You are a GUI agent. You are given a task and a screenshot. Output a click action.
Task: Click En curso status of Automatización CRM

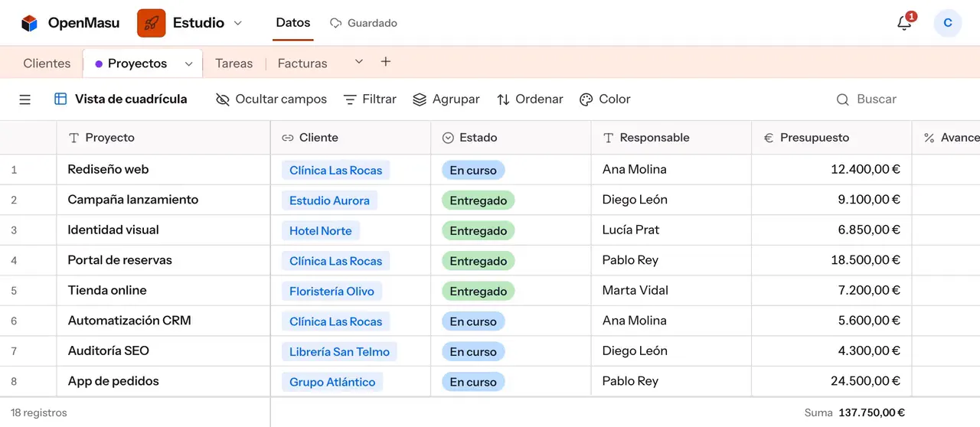pyautogui.click(x=473, y=321)
